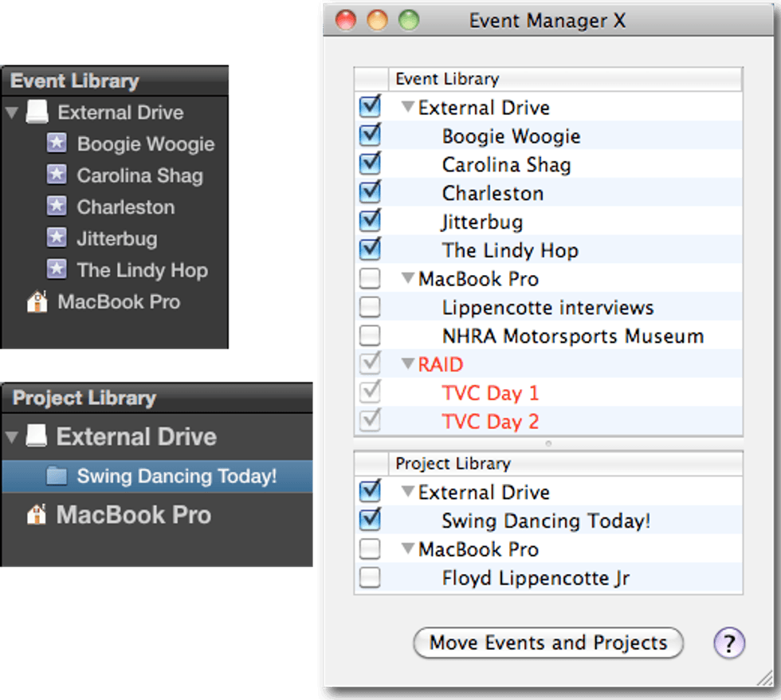Uncheck the Swing Dancing Today! checkbox
Viewport: 781px width, 700px height.
[x=370, y=520]
